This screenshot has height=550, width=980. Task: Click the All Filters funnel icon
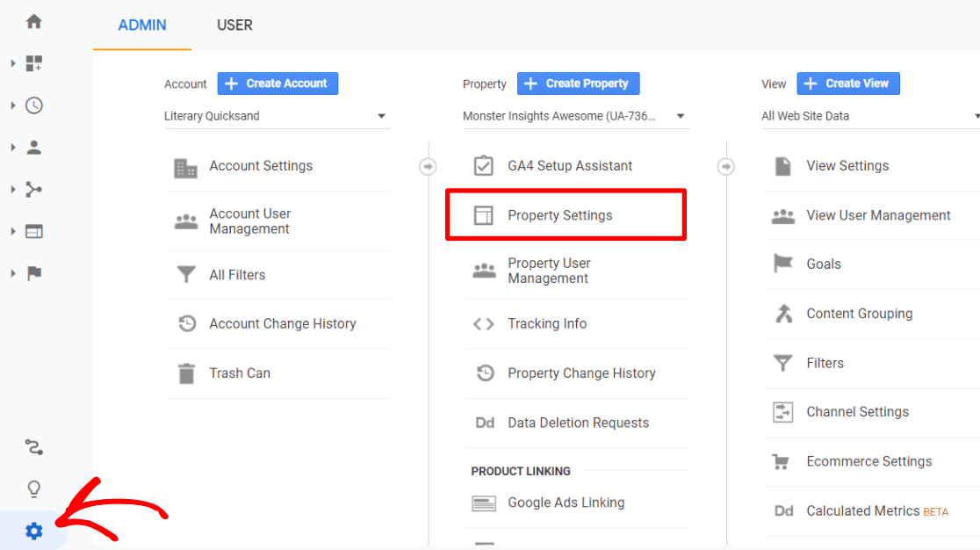[x=185, y=274]
